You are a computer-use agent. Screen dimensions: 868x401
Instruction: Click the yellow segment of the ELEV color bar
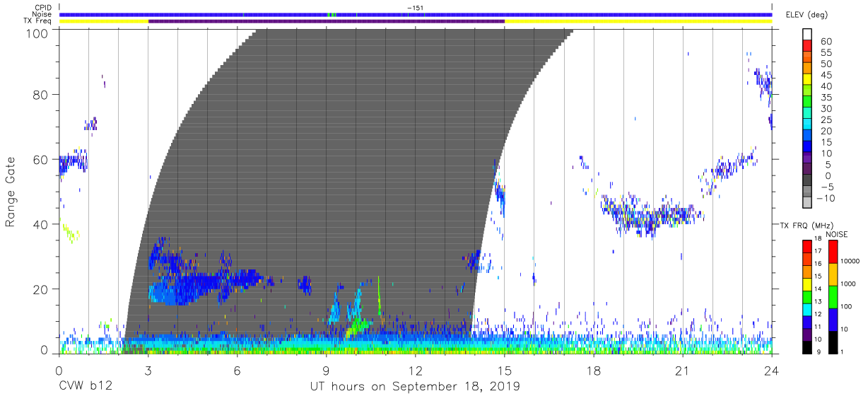click(x=807, y=79)
